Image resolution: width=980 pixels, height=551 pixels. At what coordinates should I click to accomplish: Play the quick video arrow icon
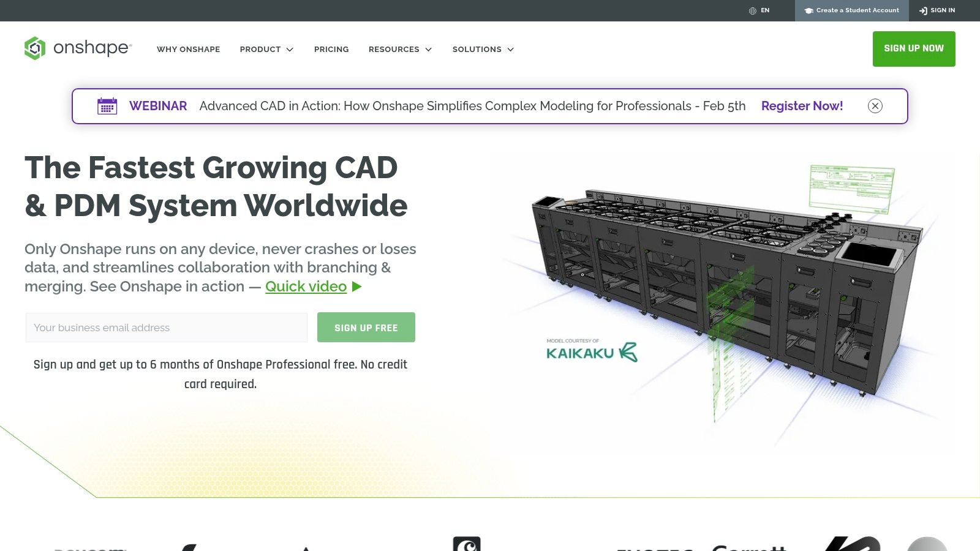point(357,287)
